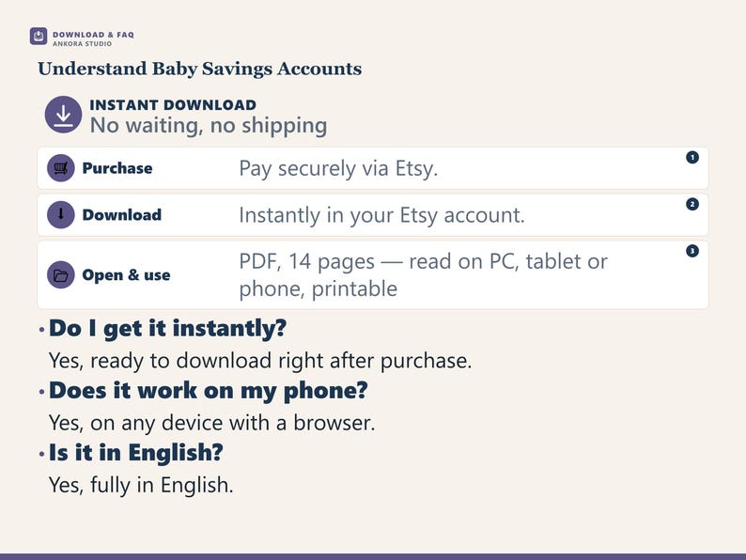Select the Purchase step label
Image resolution: width=746 pixels, height=560 pixels.
click(x=117, y=168)
